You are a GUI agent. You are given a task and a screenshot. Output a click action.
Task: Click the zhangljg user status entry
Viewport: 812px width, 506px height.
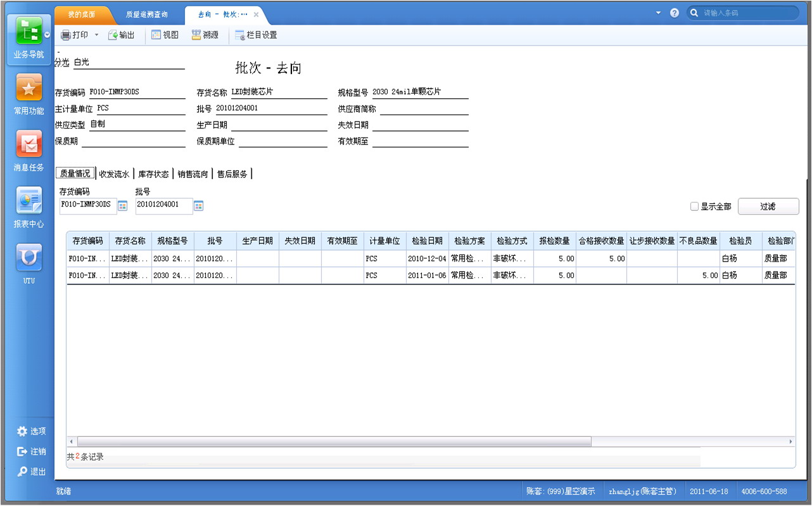point(642,491)
